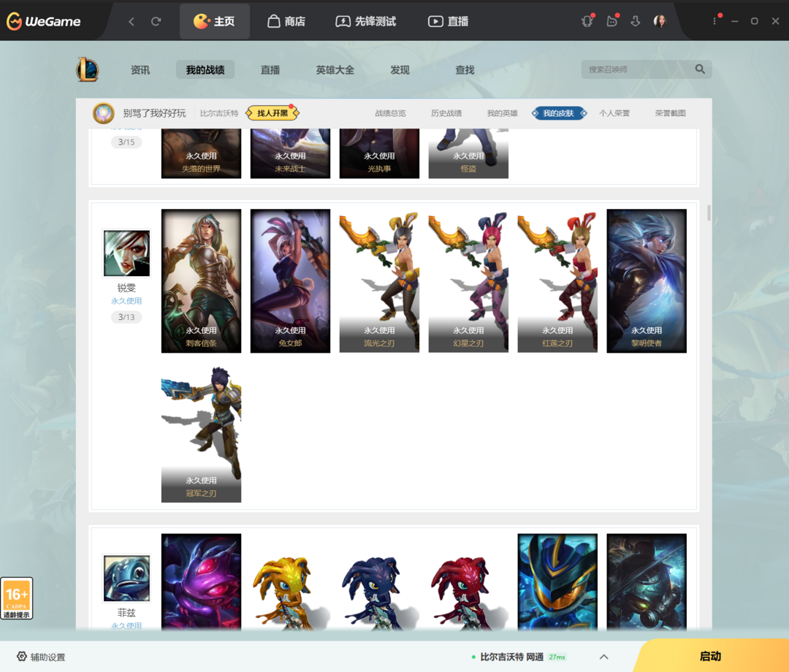The height and width of the screenshot is (672, 789).
Task: Open the 直播 section beside 我的战绩
Action: [270, 70]
